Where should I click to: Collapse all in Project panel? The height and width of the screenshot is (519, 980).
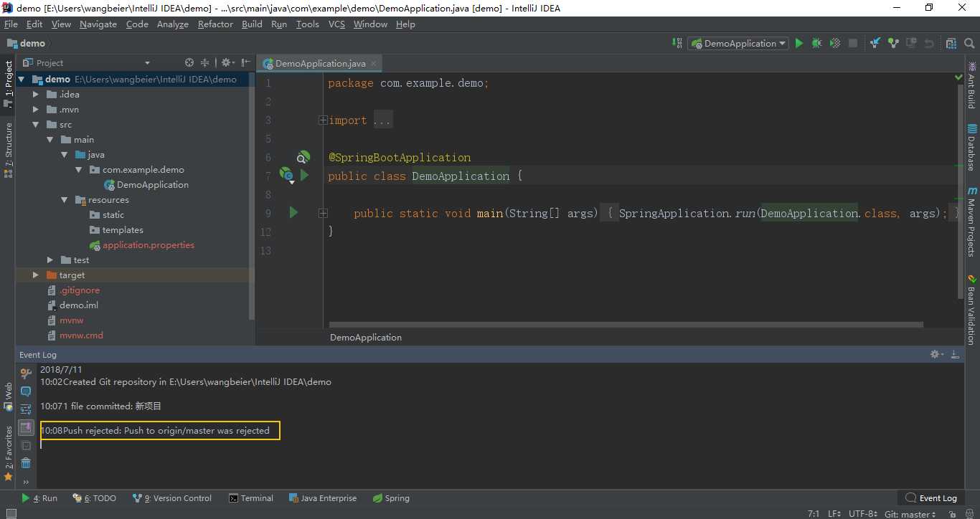[x=205, y=63]
